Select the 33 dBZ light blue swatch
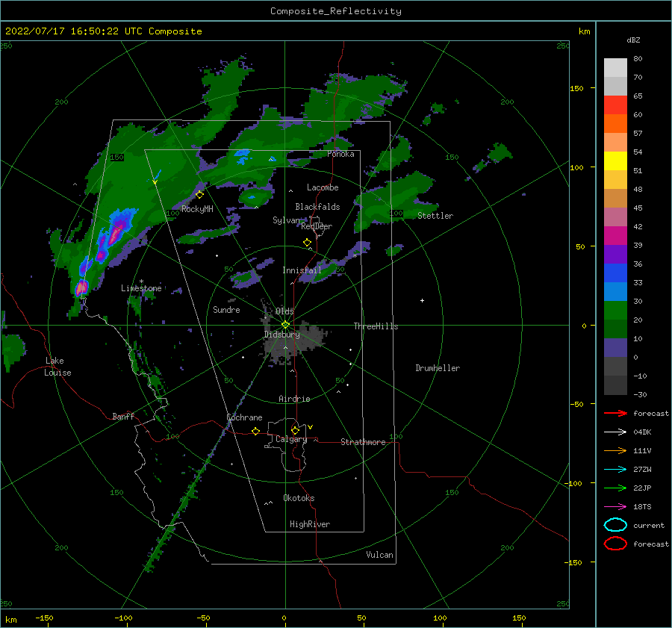 click(615, 291)
